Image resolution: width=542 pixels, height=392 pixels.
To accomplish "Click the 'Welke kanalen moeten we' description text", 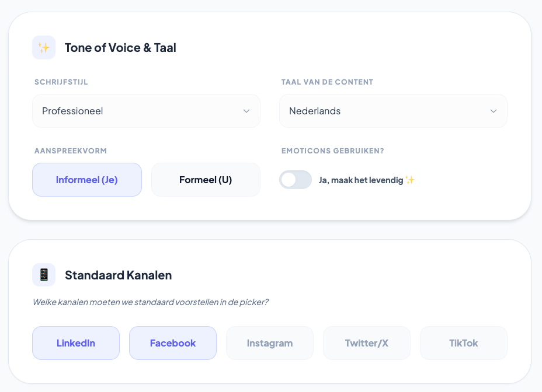I will click(x=150, y=302).
